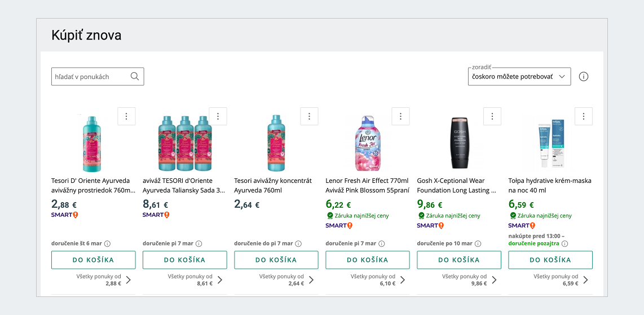Viewport: 644px width, 315px height.
Task: Expand all offers from 9,86 € arrow
Action: pyautogui.click(x=494, y=280)
